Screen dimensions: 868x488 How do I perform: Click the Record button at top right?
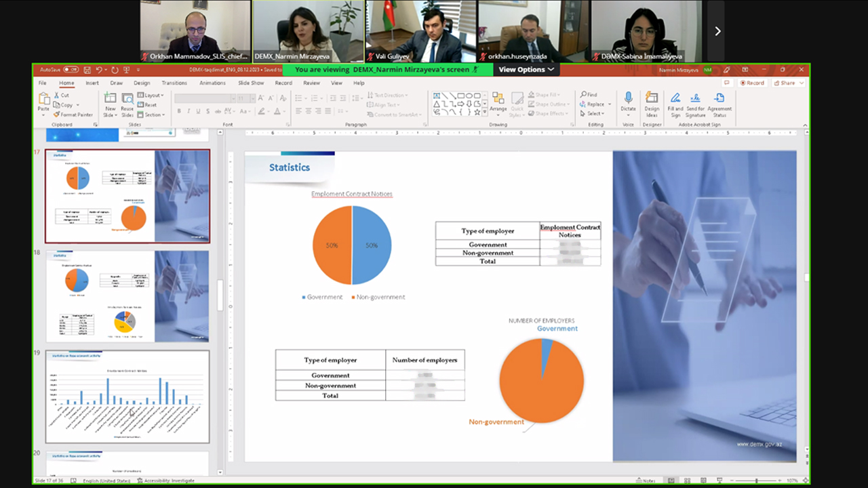pos(752,83)
